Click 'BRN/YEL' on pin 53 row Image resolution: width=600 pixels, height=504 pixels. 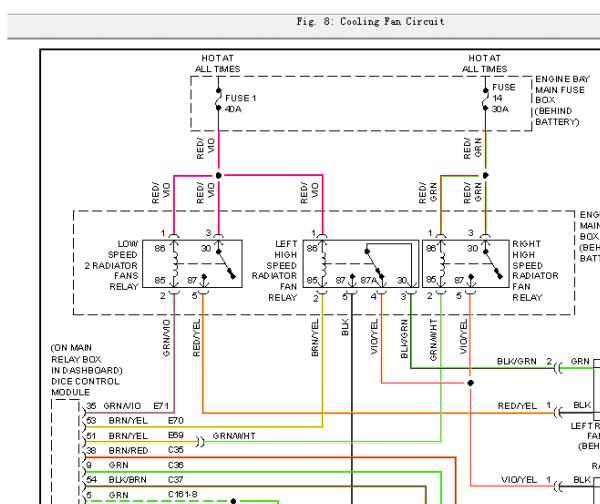click(x=128, y=421)
